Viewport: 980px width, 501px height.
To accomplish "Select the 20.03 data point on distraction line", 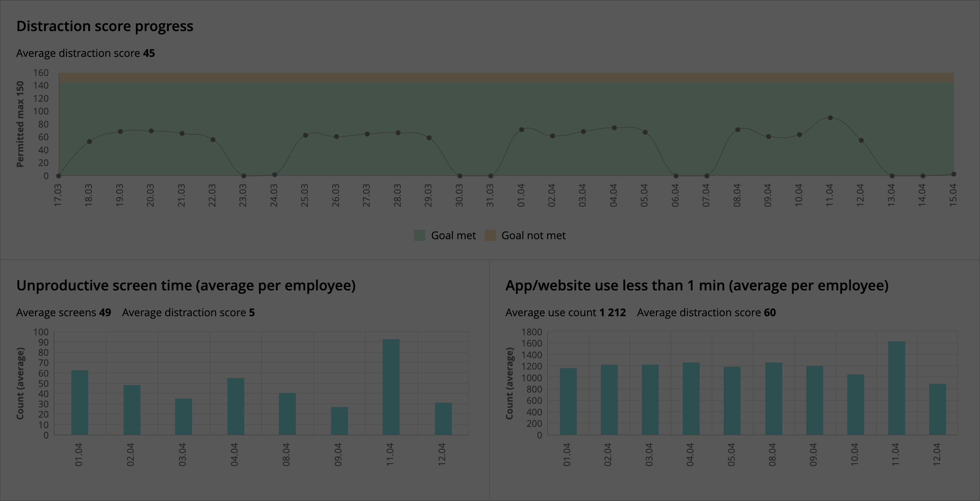I will pyautogui.click(x=151, y=131).
